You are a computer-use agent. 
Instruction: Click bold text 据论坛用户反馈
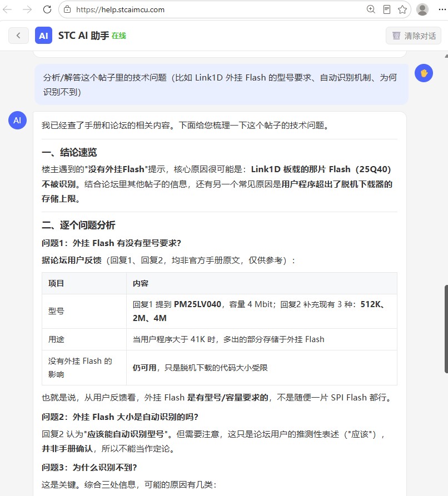pyautogui.click(x=72, y=260)
